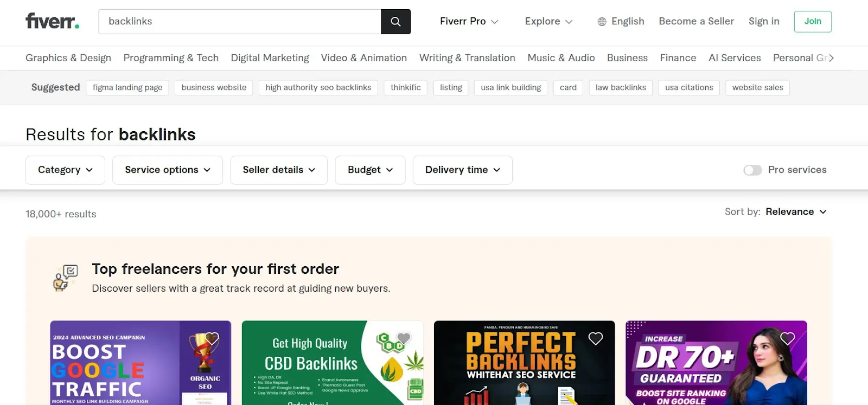
Task: Favorite the CBD Backlinks gig
Action: pyautogui.click(x=404, y=338)
